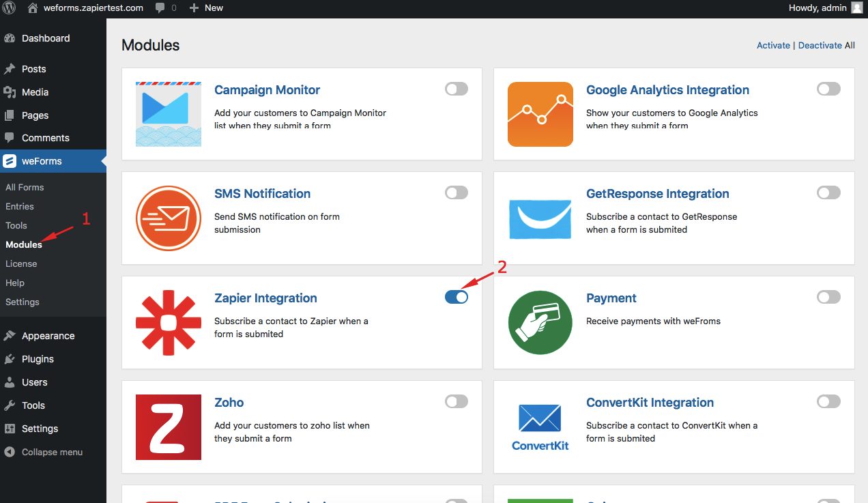The image size is (868, 503).
Task: Click New in the admin bar
Action: [x=214, y=8]
